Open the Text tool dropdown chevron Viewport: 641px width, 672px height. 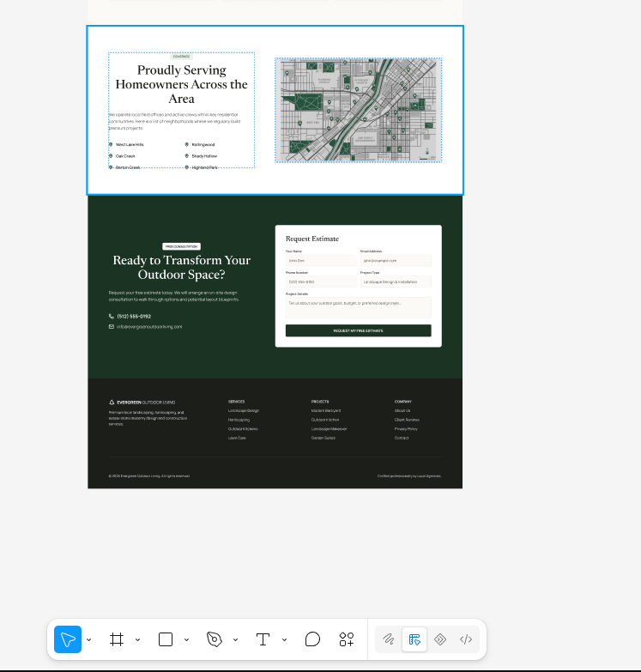tap(284, 640)
